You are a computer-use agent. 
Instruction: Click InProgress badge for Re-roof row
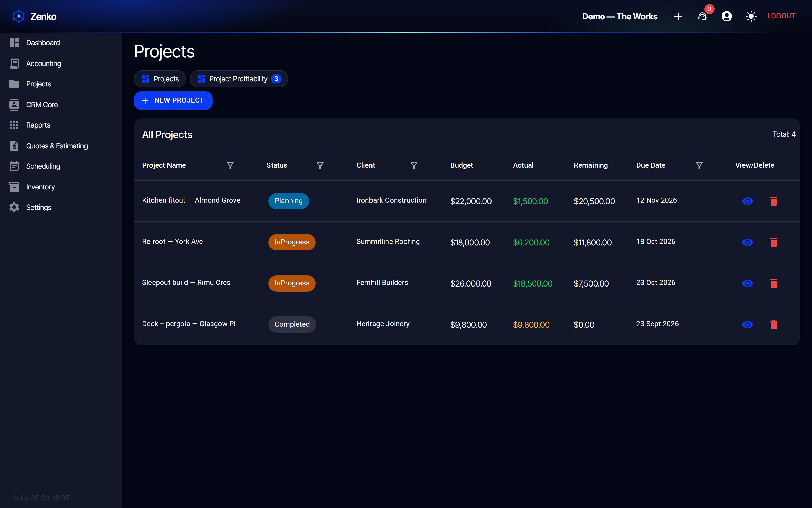click(x=292, y=242)
